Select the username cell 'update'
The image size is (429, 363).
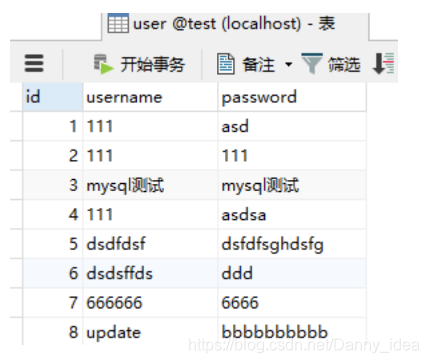click(150, 332)
